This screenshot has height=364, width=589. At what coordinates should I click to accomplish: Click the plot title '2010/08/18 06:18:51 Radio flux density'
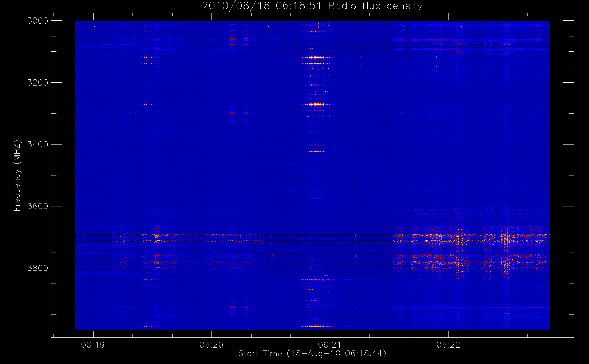pyautogui.click(x=312, y=6)
